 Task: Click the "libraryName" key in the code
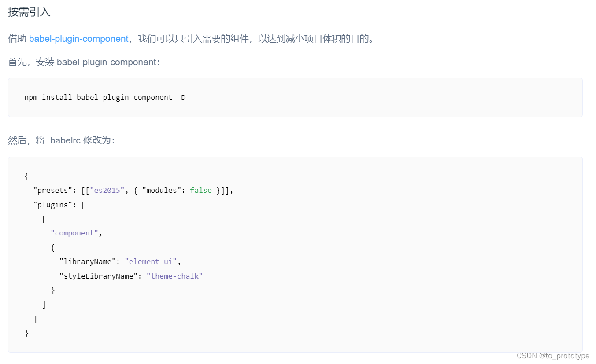point(88,261)
